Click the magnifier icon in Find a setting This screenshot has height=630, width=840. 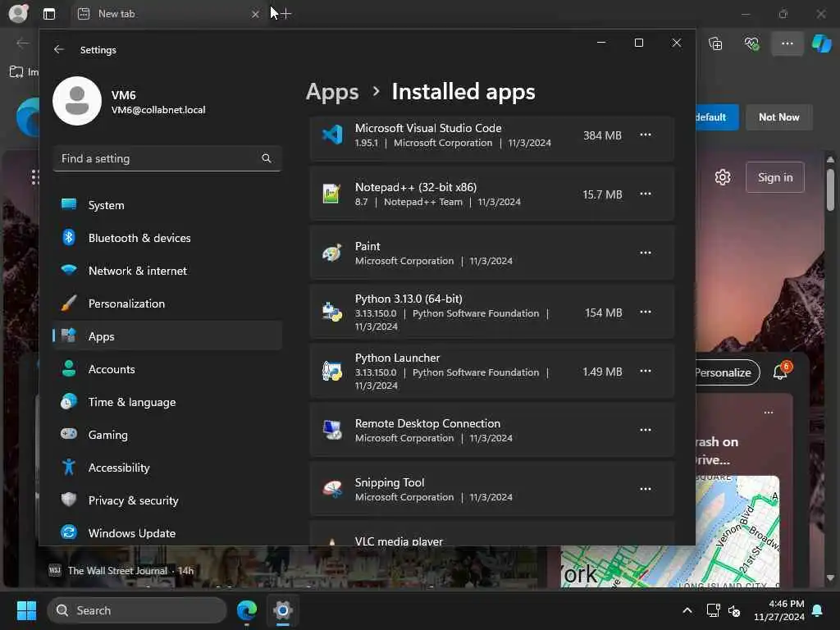coord(267,158)
